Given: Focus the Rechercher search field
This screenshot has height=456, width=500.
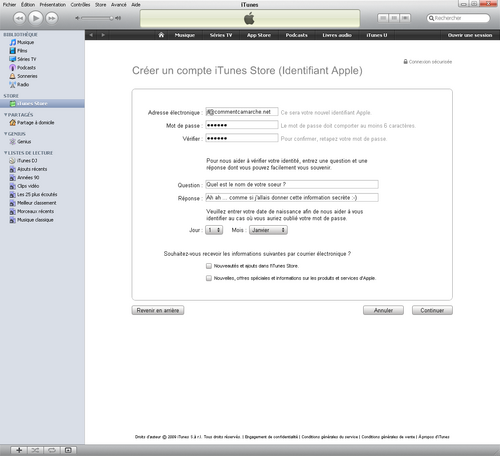Looking at the screenshot, I should pos(458,18).
